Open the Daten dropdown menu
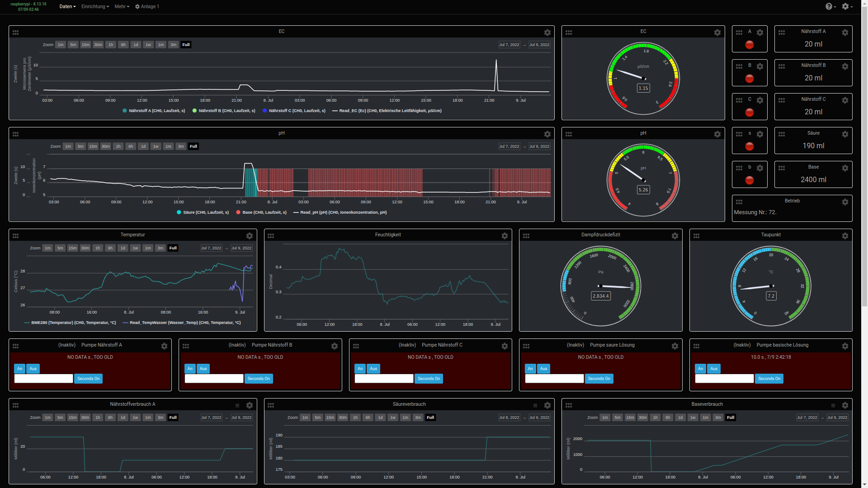 (x=67, y=7)
